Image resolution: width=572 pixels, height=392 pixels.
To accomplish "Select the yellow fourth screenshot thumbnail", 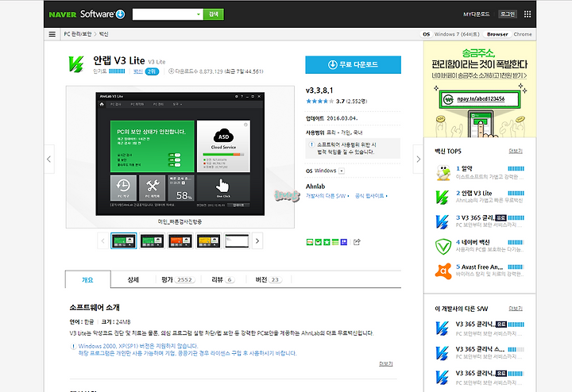I will coord(209,240).
